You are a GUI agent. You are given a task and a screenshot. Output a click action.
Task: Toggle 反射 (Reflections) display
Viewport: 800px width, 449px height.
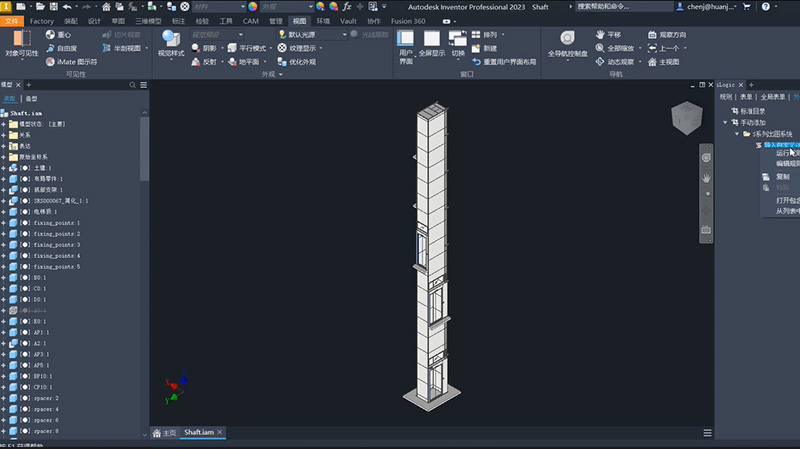tap(203, 61)
